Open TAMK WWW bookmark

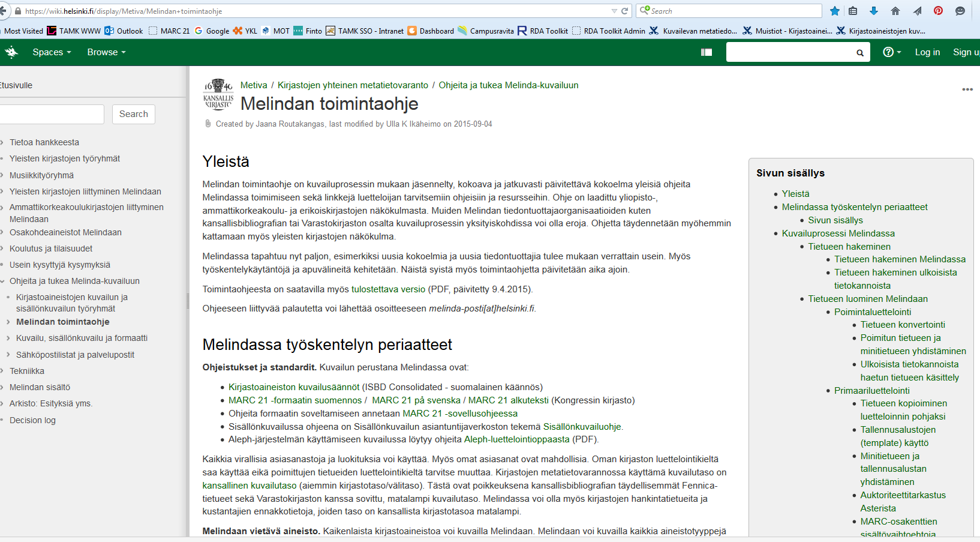[x=74, y=31]
